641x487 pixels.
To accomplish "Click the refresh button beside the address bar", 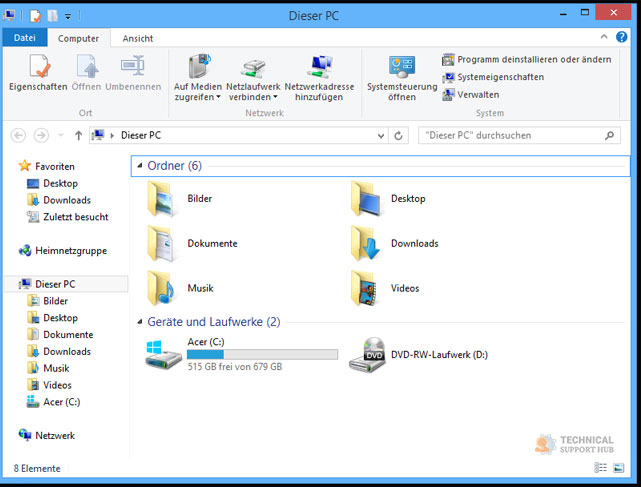I will pos(399,136).
